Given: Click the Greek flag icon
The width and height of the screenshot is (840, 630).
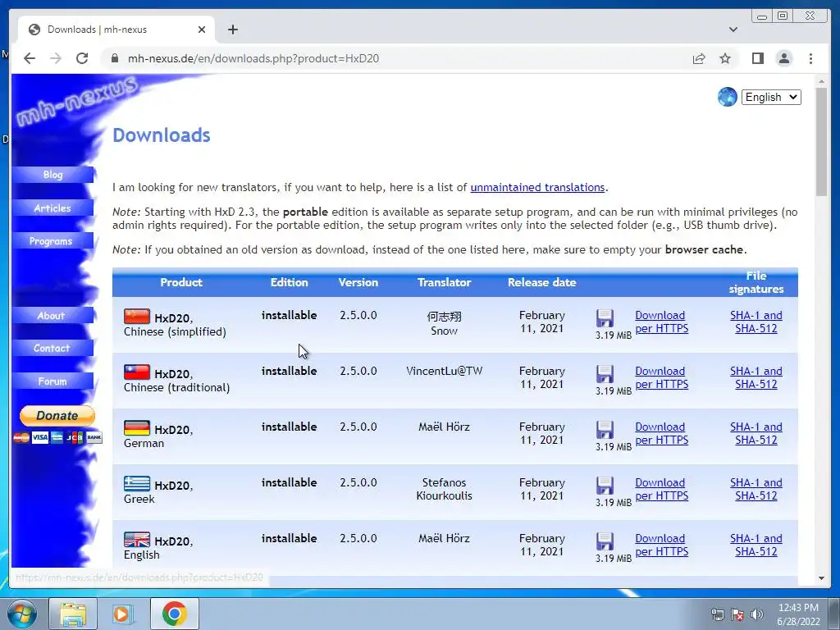Looking at the screenshot, I should click(x=137, y=484).
